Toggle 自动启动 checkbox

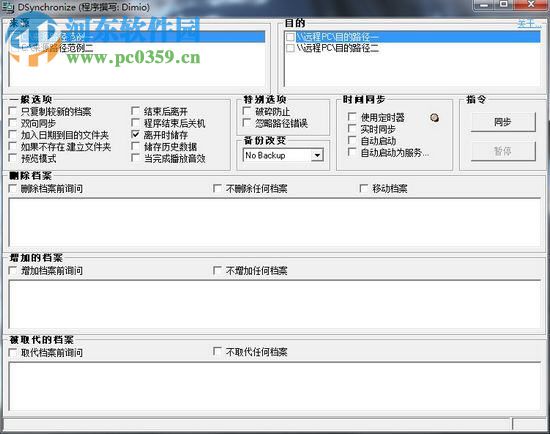point(352,140)
